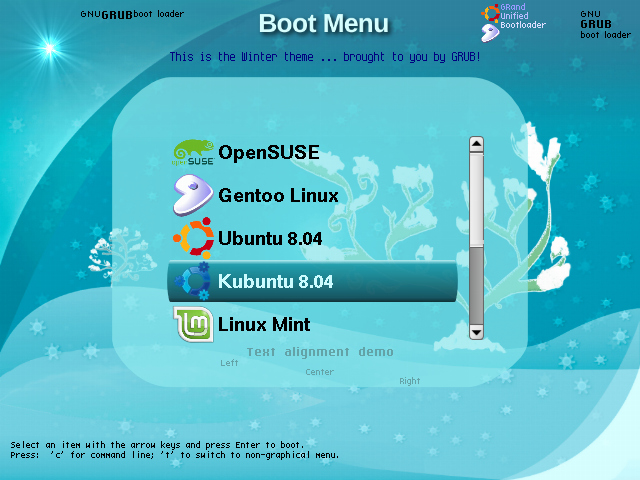This screenshot has width=640, height=480.
Task: Click the scrollbar up arrow button
Action: 476,144
